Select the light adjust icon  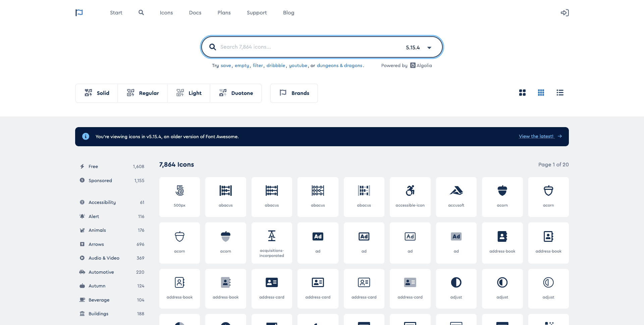click(548, 289)
